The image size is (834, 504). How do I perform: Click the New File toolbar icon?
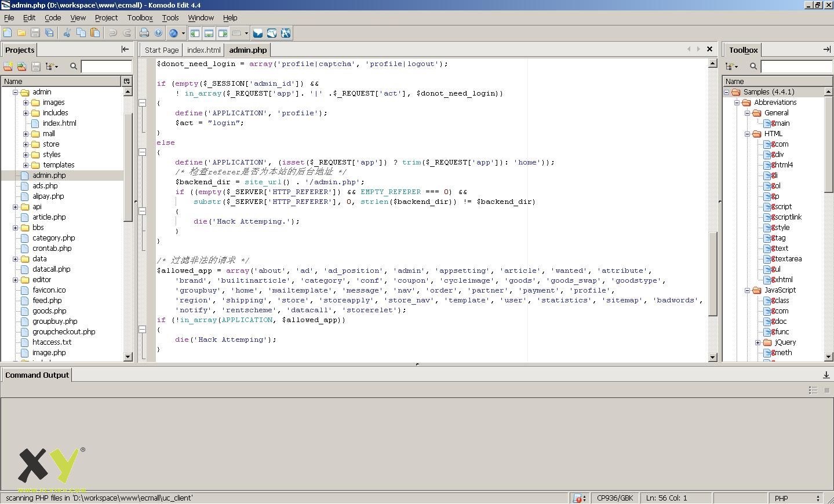pyautogui.click(x=8, y=33)
